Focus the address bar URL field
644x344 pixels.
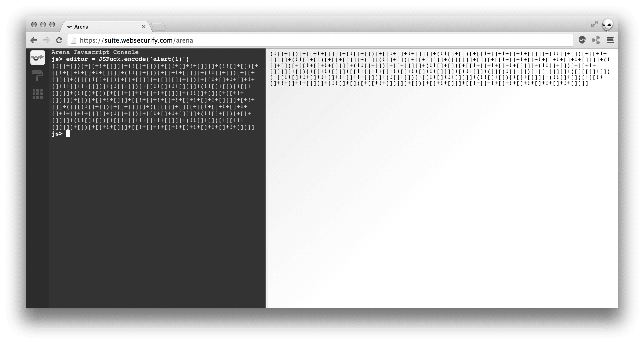click(x=320, y=40)
